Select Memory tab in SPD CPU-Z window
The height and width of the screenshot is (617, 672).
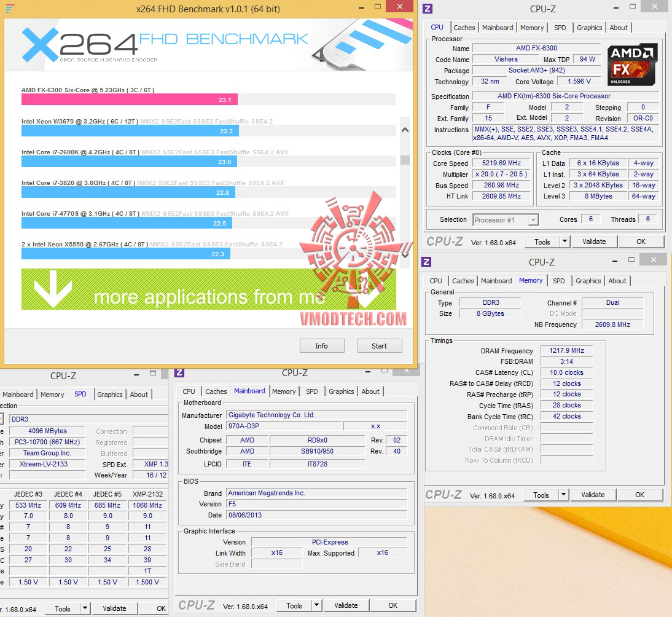[x=52, y=395]
